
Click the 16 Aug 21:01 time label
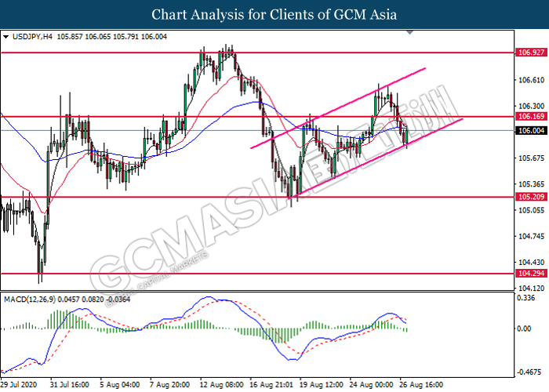[x=271, y=385]
